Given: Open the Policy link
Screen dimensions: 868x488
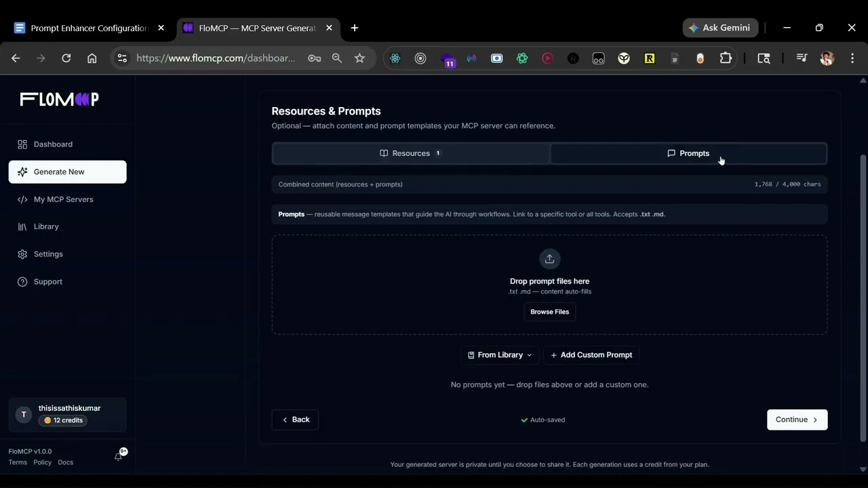Looking at the screenshot, I should coord(42,462).
